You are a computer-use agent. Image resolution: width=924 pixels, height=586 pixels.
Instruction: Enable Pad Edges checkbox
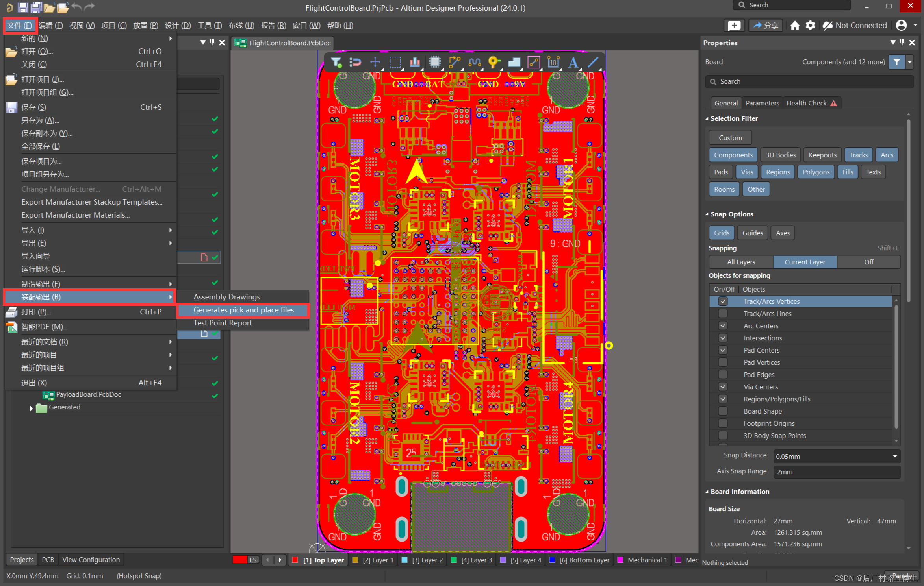click(723, 375)
